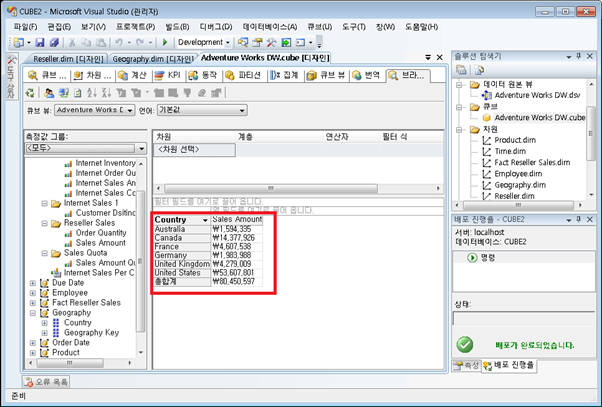Click the Command Window toolbar icon

pos(300,42)
